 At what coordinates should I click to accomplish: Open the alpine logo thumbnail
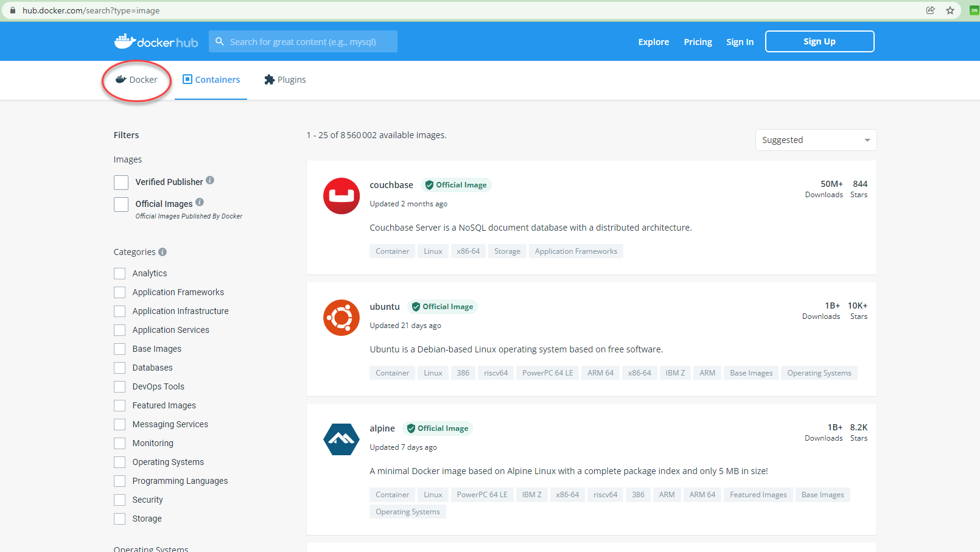click(x=341, y=439)
